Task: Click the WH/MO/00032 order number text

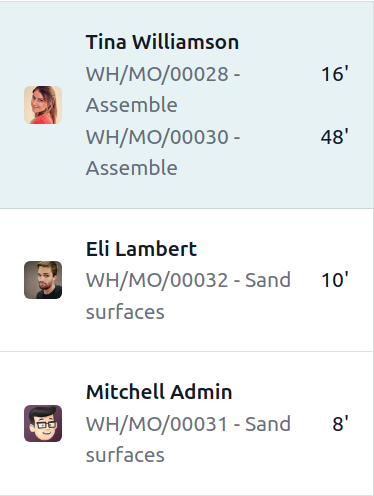Action: pyautogui.click(x=157, y=280)
